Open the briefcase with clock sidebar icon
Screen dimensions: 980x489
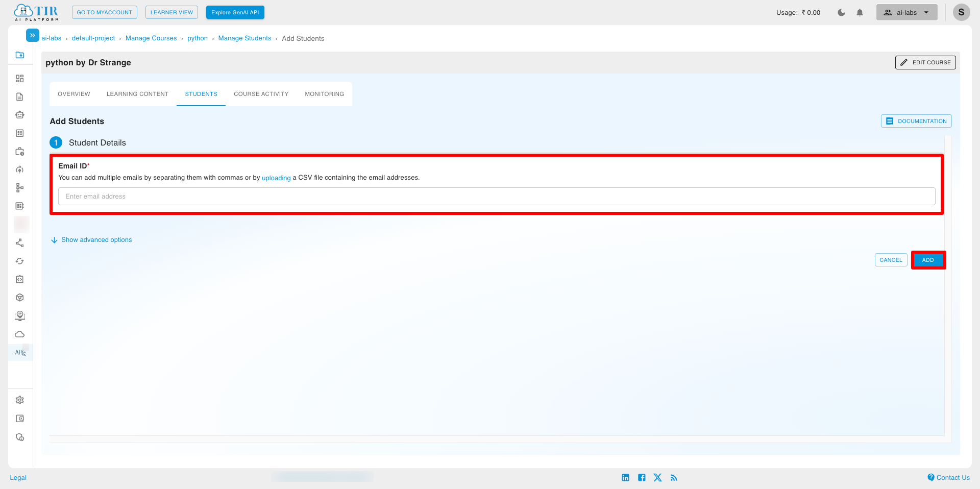coord(20,152)
